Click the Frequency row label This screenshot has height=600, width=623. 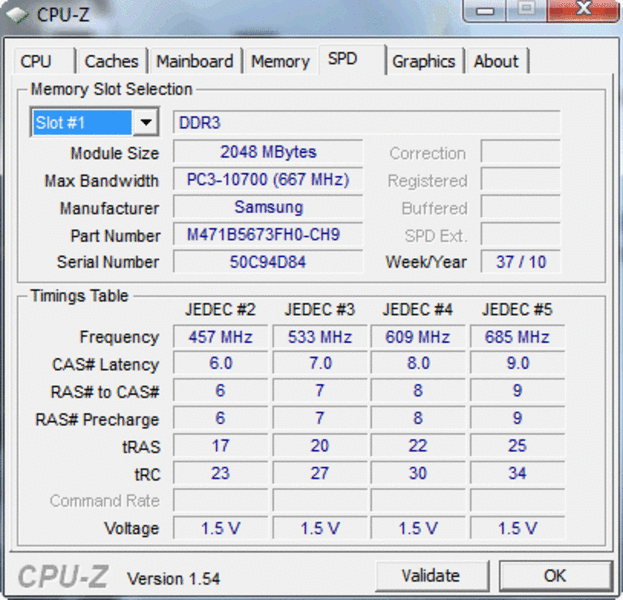pos(119,337)
